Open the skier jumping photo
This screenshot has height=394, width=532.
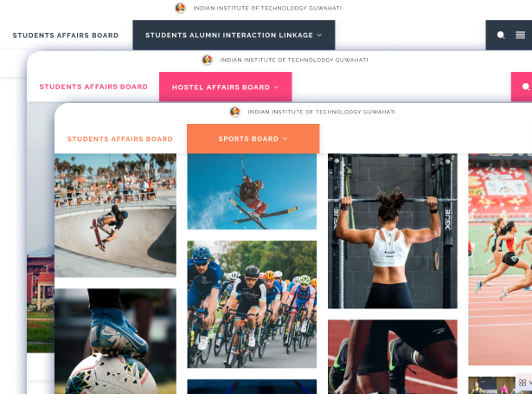tap(252, 191)
